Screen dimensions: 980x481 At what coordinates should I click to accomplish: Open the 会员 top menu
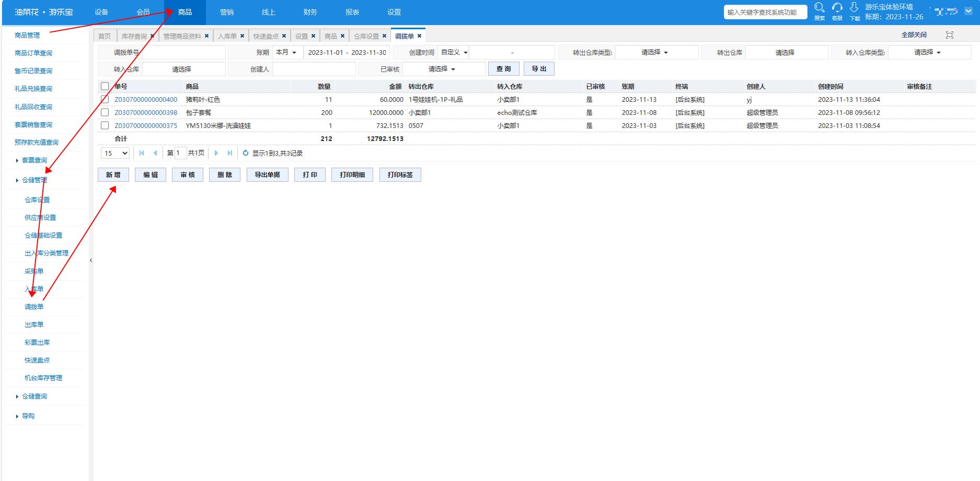(x=143, y=12)
